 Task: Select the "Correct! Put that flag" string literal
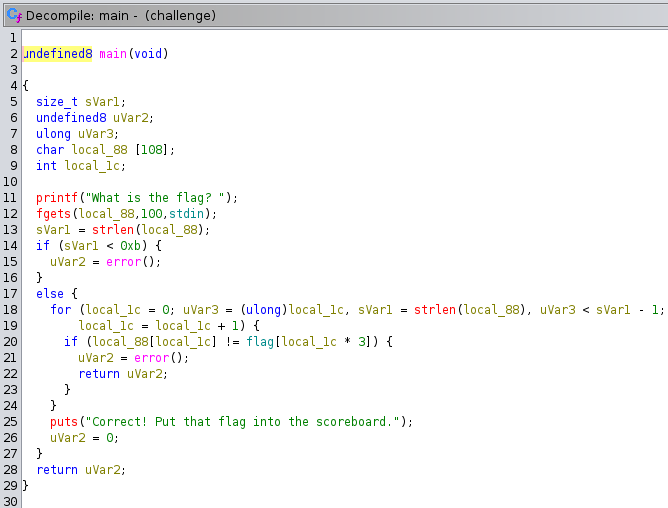245,421
